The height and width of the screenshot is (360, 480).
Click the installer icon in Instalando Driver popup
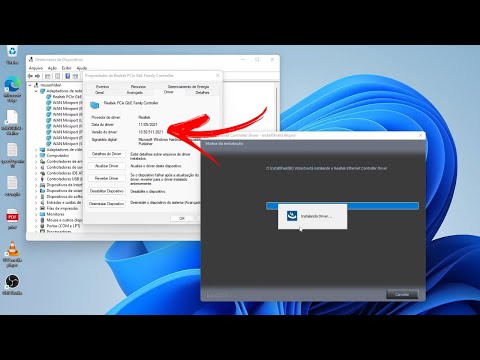coord(292,216)
